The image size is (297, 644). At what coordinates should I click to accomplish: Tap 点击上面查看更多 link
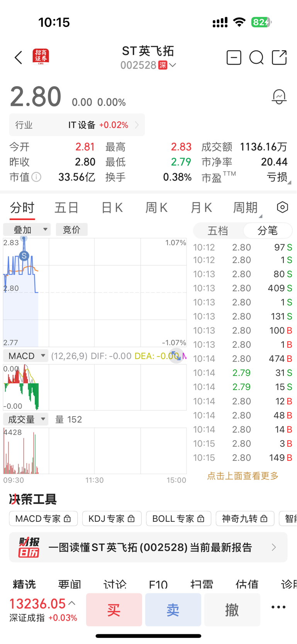243,476
